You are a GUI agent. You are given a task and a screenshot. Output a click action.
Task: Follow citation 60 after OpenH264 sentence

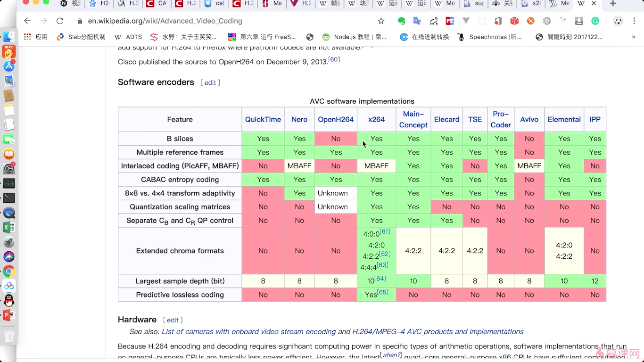click(x=334, y=59)
